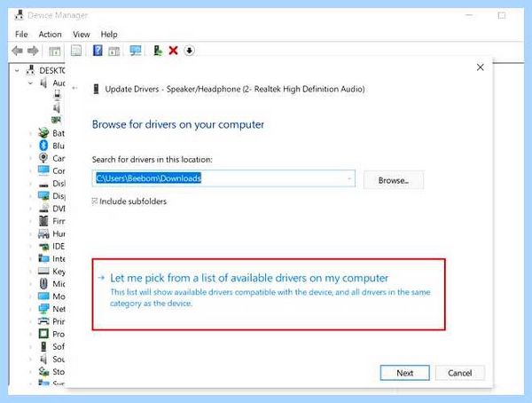Click the blue Help question mark icon

98,51
